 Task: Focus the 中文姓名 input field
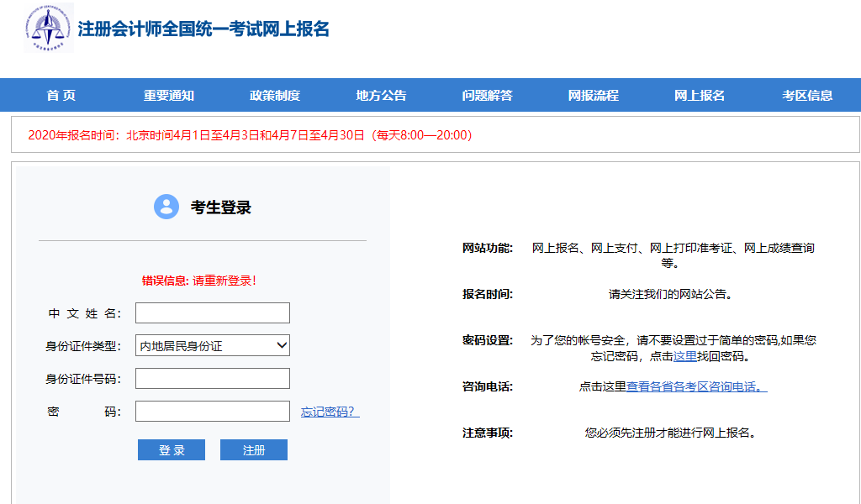(x=213, y=313)
